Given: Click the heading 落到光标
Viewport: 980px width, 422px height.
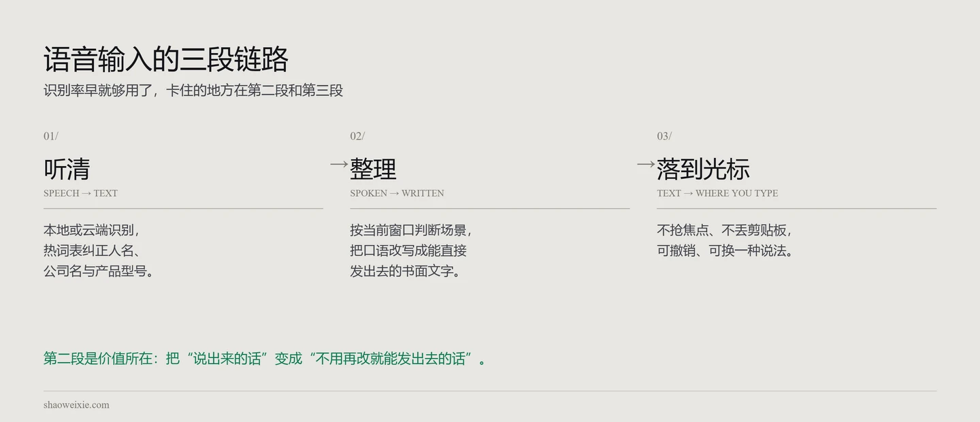Looking at the screenshot, I should pyautogui.click(x=703, y=169).
